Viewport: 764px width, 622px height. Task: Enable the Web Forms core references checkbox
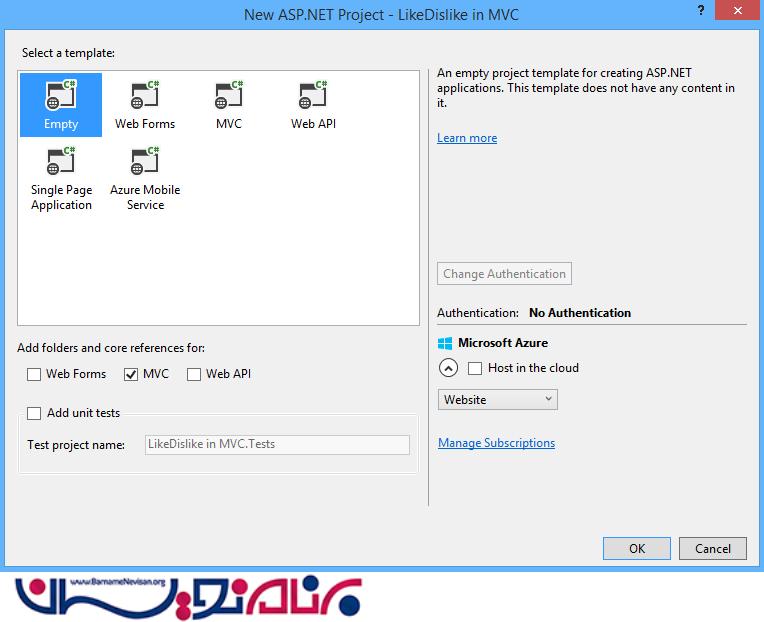(35, 374)
